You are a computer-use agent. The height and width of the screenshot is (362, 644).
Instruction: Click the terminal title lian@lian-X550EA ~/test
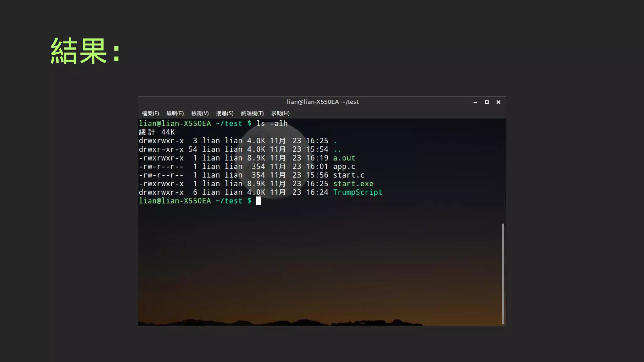[x=323, y=102]
